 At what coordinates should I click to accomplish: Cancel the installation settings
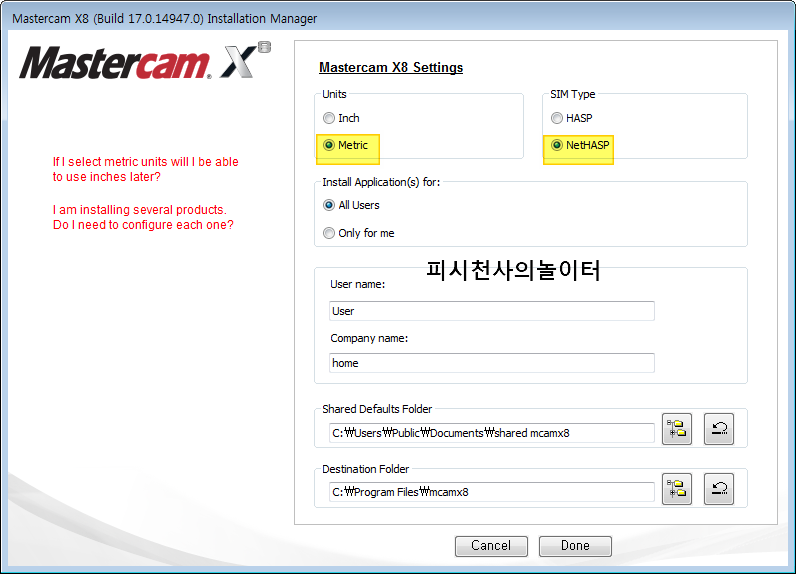(x=491, y=546)
